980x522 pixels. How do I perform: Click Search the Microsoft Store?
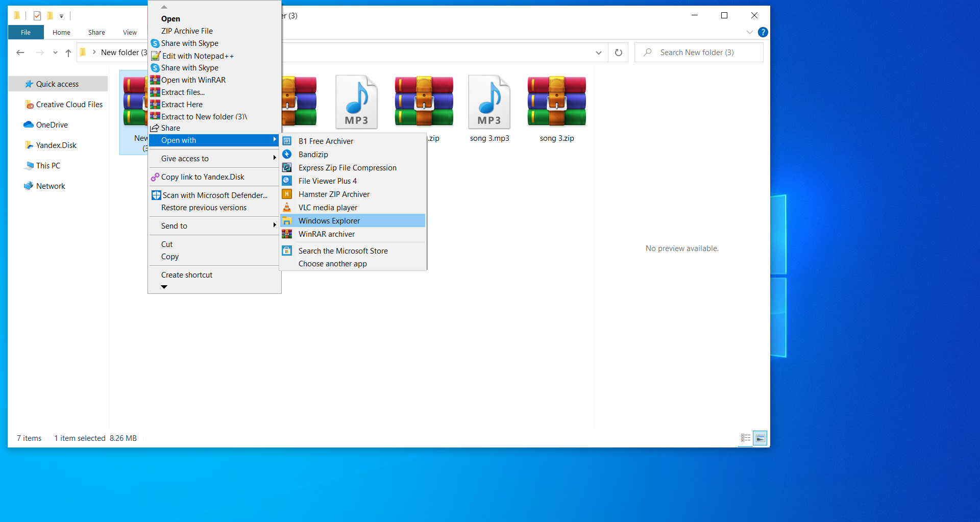pyautogui.click(x=342, y=251)
